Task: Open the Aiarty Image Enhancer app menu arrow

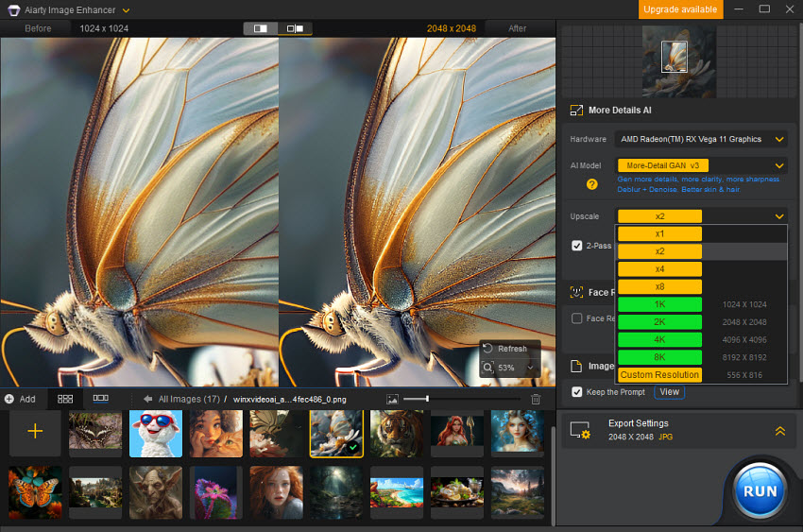Action: pos(126,10)
